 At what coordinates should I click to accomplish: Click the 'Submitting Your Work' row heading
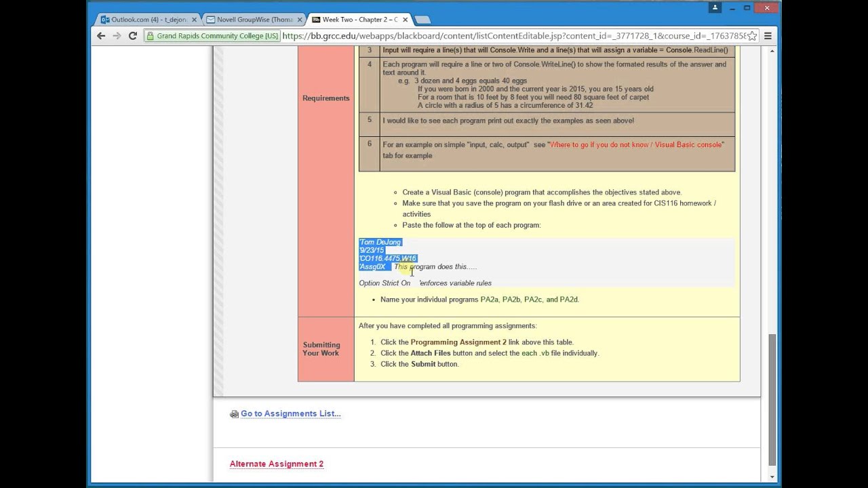tap(321, 349)
